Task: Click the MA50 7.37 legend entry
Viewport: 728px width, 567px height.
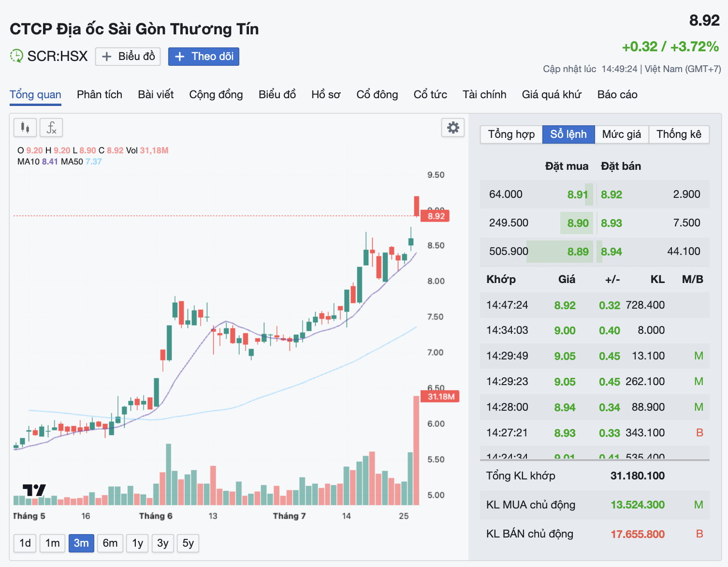Action: pyautogui.click(x=81, y=162)
